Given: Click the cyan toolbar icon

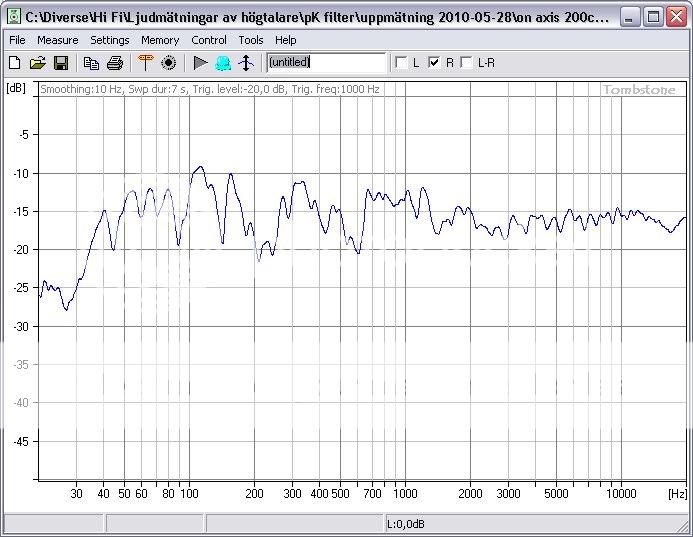Looking at the screenshot, I should (x=223, y=63).
